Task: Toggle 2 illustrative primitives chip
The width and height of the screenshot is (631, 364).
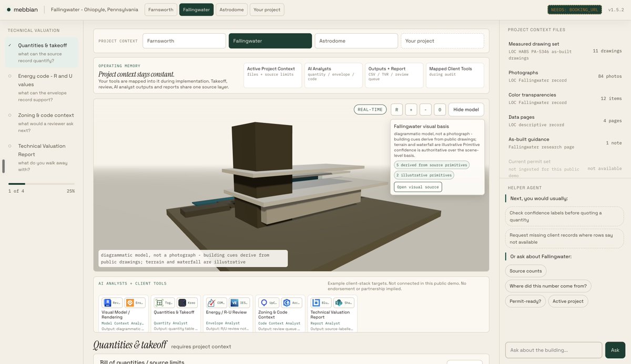Action: [423, 175]
